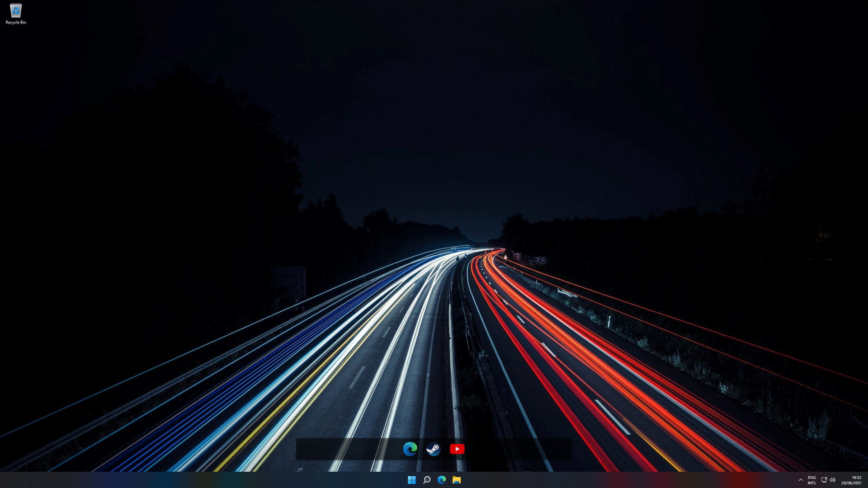
Task: Open File Explorer from the taskbar
Action: coord(457,480)
